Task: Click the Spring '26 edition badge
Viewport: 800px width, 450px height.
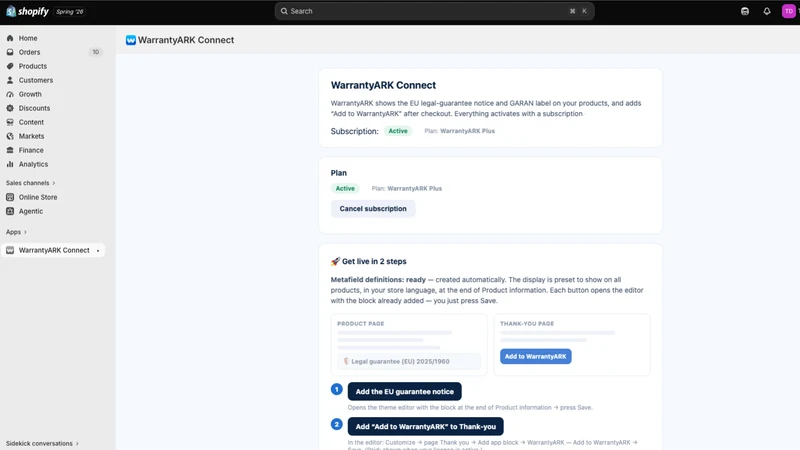Action: click(70, 12)
